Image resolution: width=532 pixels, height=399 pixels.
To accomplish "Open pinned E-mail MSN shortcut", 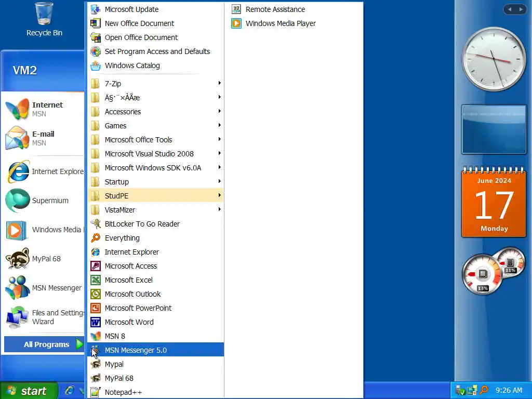I will point(44,138).
